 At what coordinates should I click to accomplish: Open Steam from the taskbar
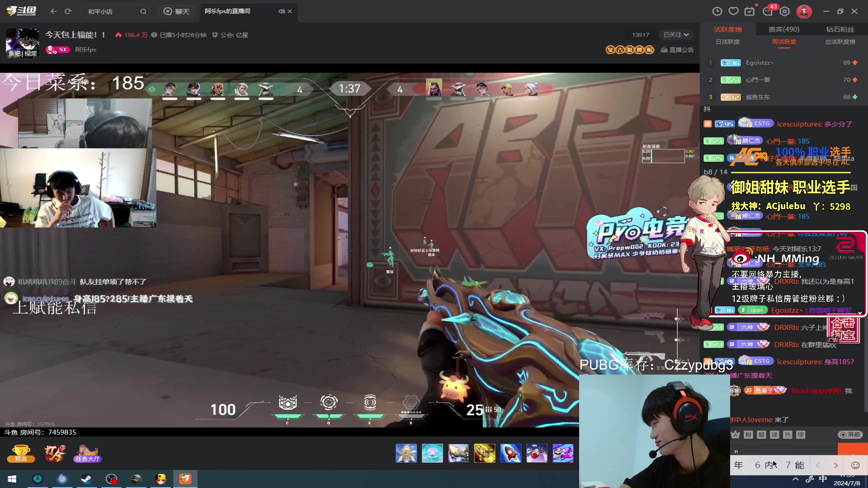tap(87, 479)
